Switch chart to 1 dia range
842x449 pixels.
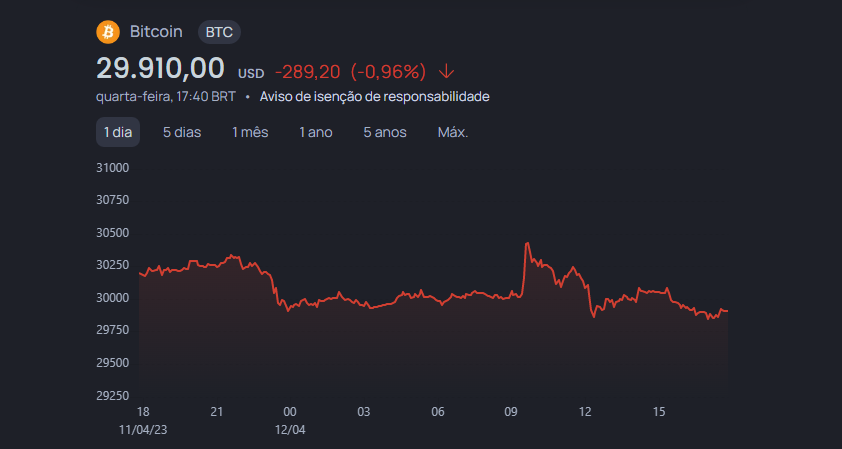(x=118, y=132)
